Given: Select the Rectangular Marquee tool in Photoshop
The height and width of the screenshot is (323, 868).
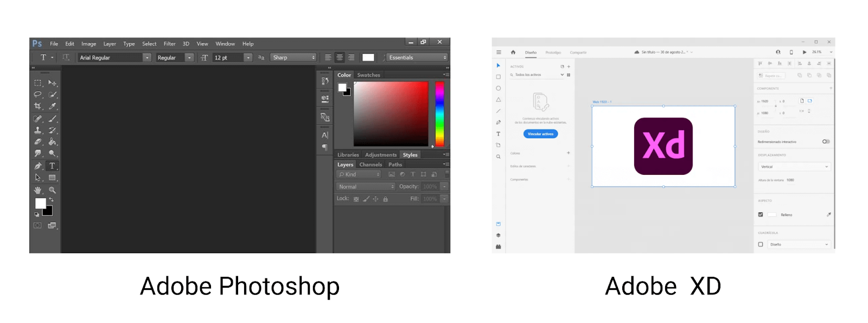Looking at the screenshot, I should click(x=38, y=83).
